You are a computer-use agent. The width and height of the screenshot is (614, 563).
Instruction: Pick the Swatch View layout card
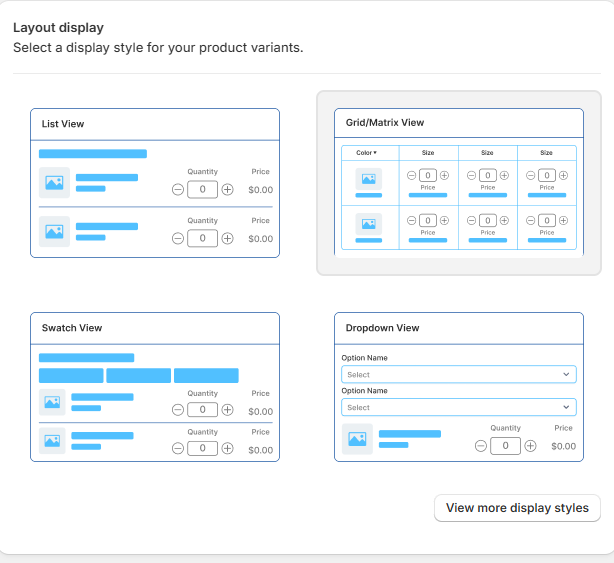tap(155, 387)
